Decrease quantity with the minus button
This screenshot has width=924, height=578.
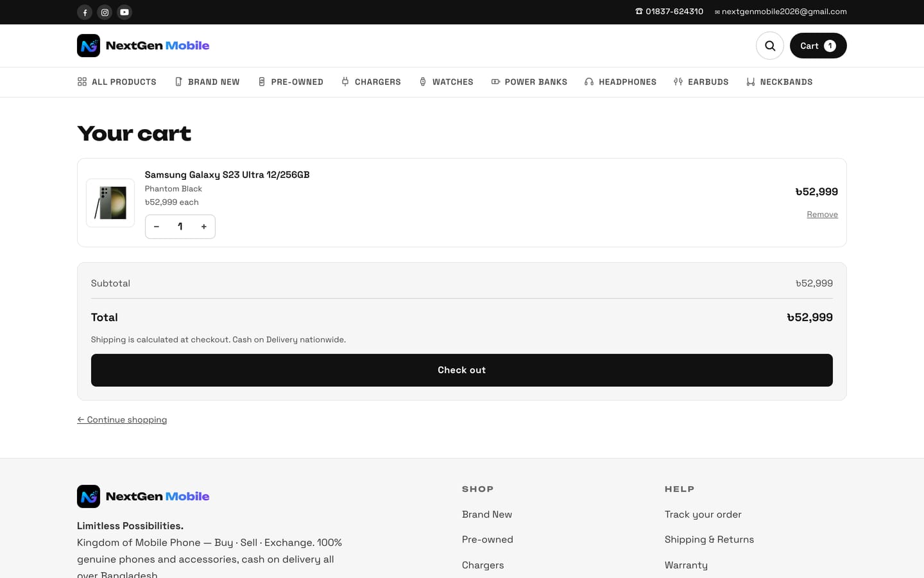[157, 227]
